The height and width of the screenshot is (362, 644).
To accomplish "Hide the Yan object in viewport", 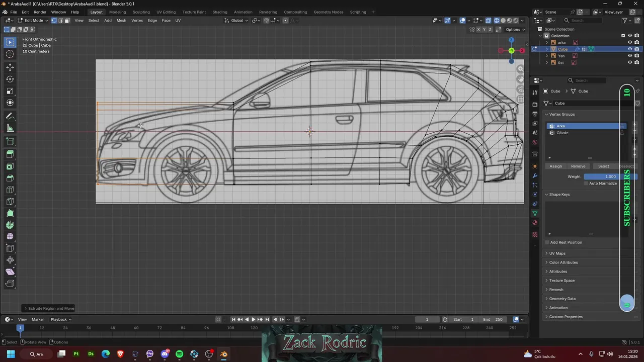I will (629, 56).
